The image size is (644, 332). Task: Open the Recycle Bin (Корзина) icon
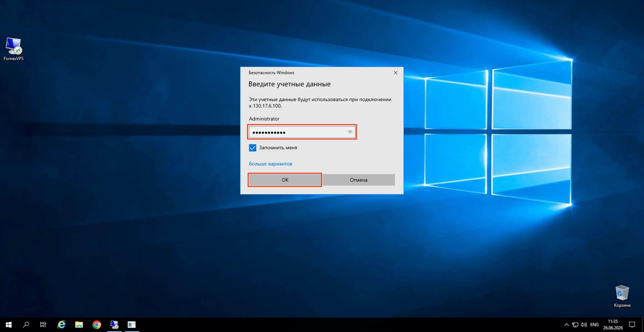pyautogui.click(x=622, y=296)
